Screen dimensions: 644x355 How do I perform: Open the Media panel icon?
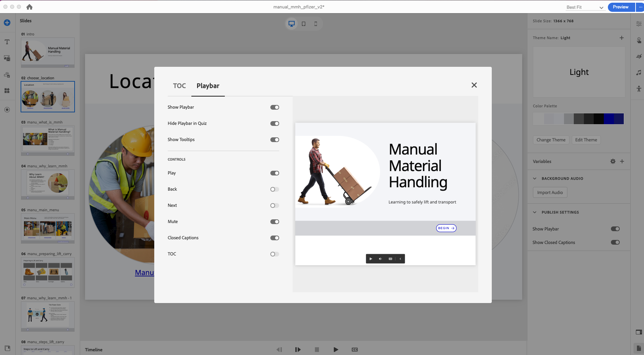[7, 58]
